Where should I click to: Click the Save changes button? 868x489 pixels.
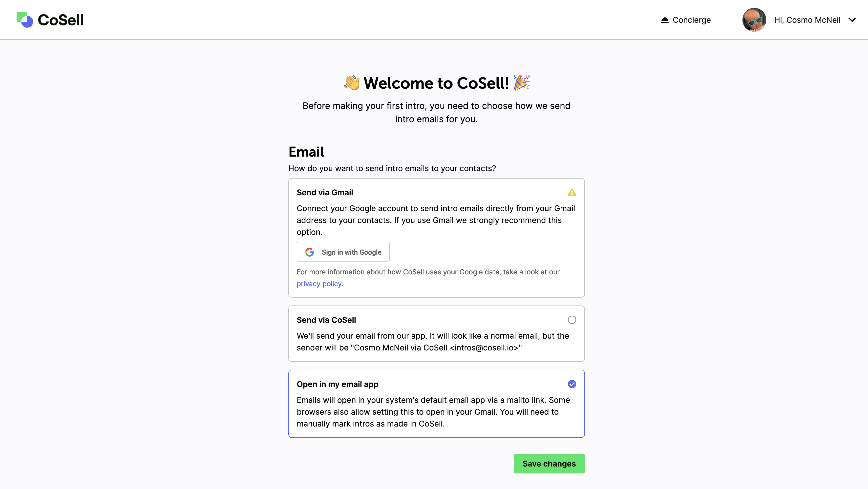(x=549, y=464)
